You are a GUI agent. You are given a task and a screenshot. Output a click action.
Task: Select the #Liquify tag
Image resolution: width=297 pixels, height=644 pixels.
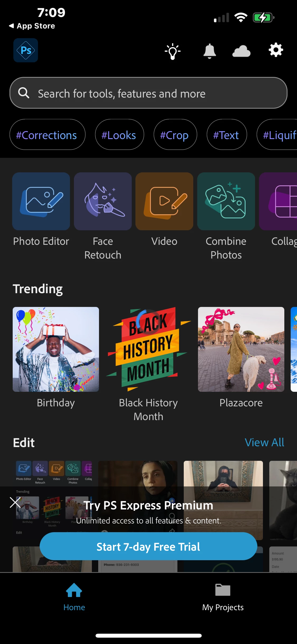click(277, 135)
